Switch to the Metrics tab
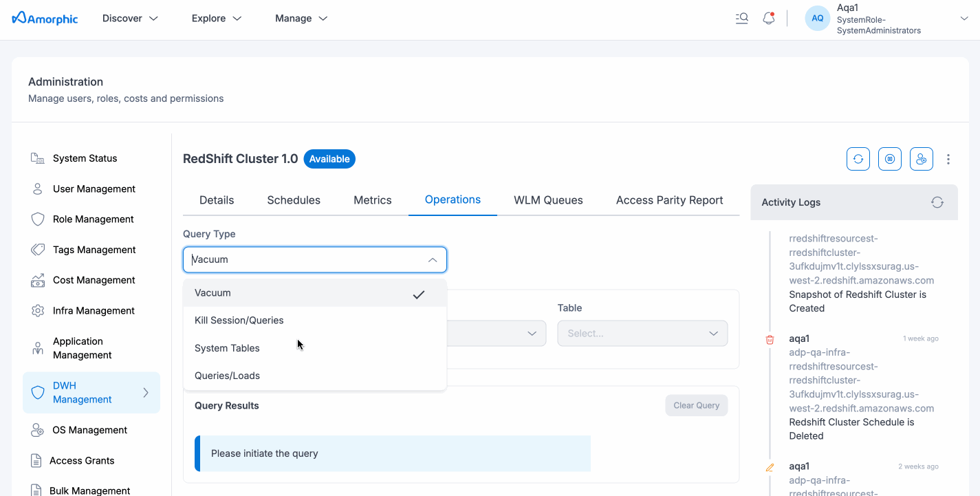 click(x=373, y=200)
